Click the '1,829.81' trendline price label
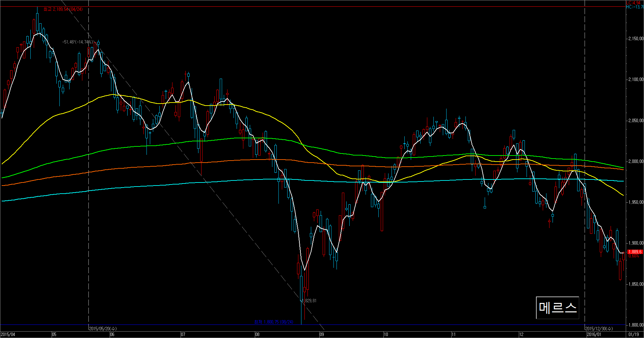Viewport: 644px width, 338px height. pyautogui.click(x=309, y=301)
